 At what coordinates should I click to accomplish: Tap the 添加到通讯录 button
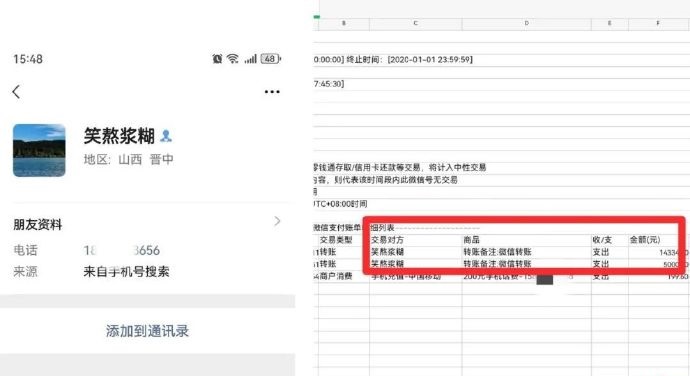point(147,331)
